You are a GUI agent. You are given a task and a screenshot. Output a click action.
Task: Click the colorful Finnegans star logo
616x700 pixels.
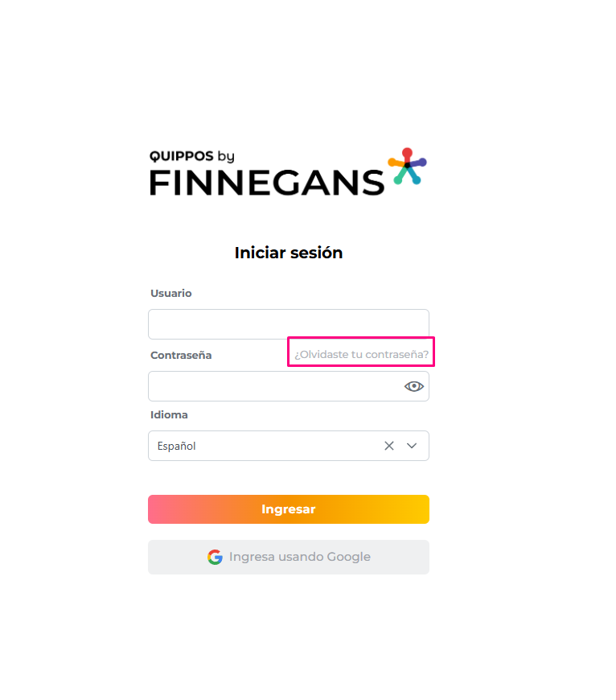pos(407,166)
